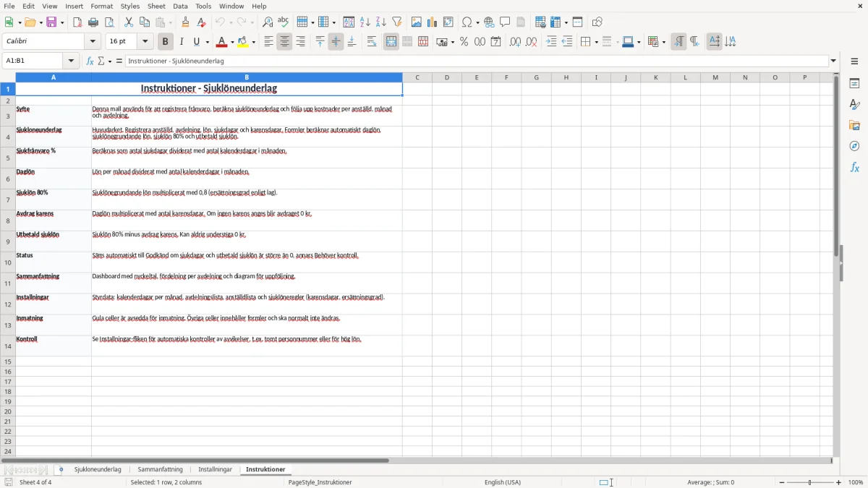The height and width of the screenshot is (488, 868).
Task: Expand the Name Box dropdown
Action: coord(72,61)
